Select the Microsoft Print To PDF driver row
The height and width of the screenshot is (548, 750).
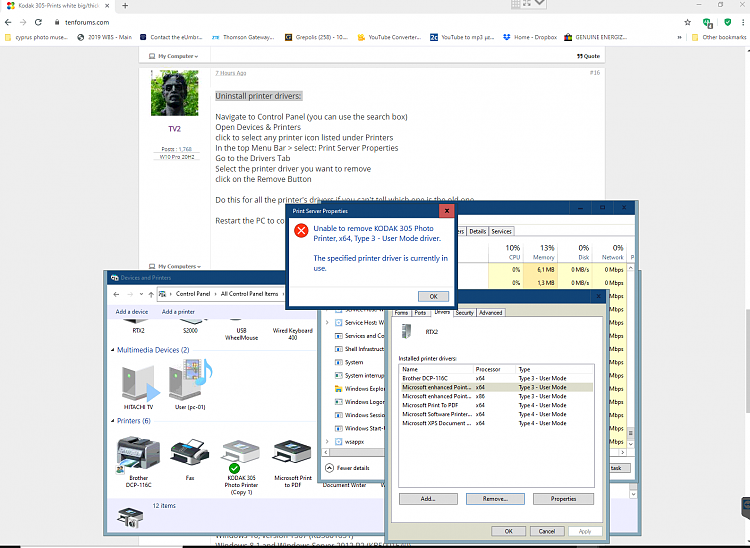pyautogui.click(x=496, y=405)
